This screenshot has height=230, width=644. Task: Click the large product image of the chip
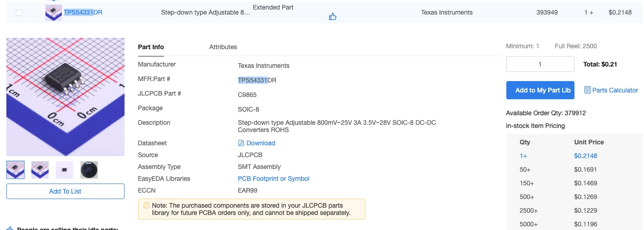pos(65,97)
